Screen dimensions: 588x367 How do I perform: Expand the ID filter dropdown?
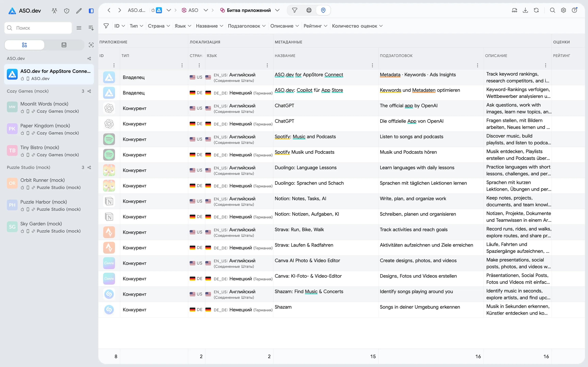(x=120, y=26)
